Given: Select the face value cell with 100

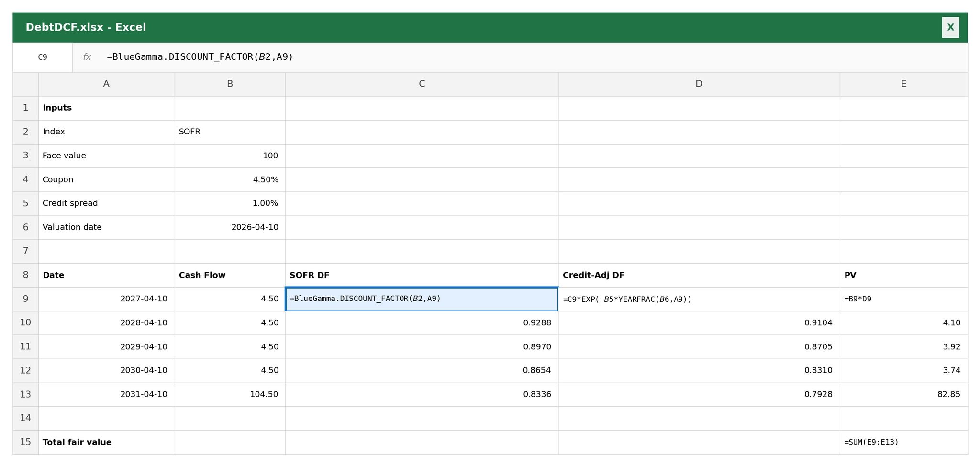Looking at the screenshot, I should coord(230,156).
